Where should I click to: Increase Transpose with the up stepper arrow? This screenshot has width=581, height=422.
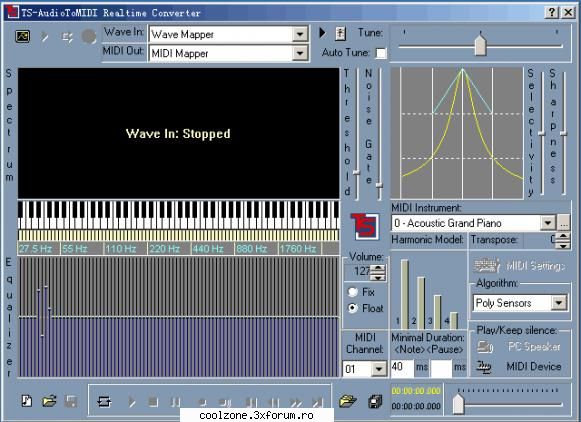pyautogui.click(x=563, y=236)
